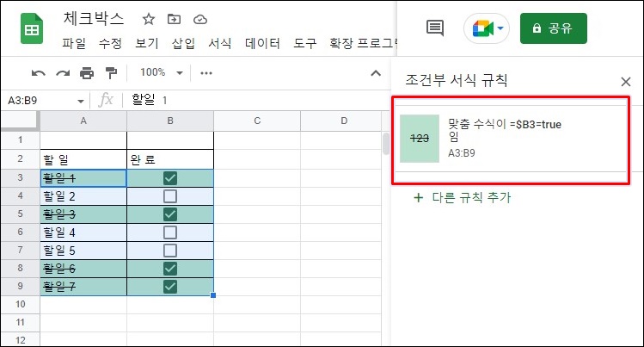Redo the last action
Image resolution: width=644 pixels, height=347 pixels.
(63, 73)
